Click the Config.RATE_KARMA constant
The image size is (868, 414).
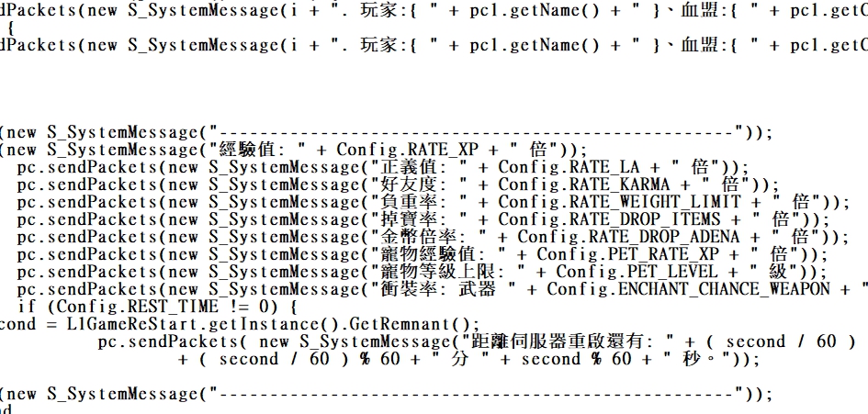tap(584, 185)
